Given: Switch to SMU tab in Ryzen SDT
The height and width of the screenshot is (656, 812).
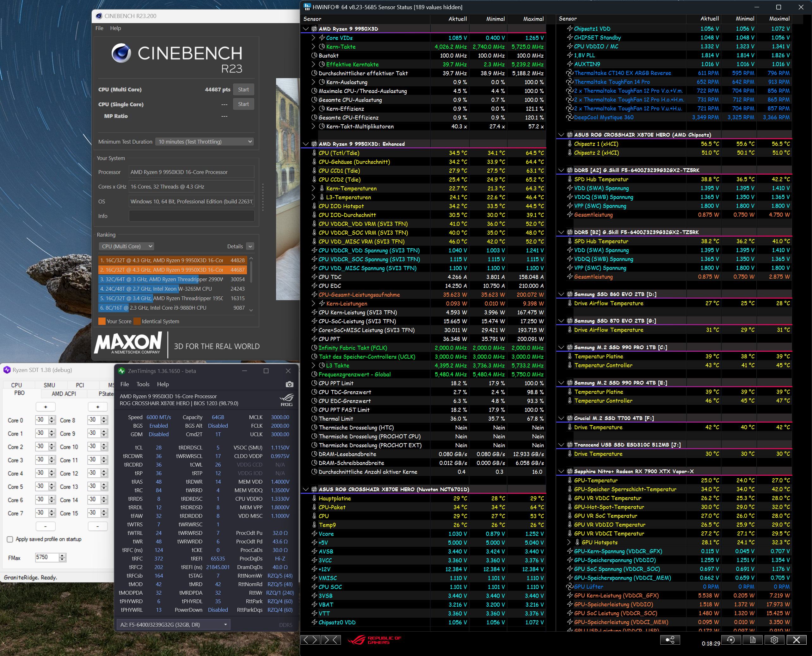Looking at the screenshot, I should [49, 385].
